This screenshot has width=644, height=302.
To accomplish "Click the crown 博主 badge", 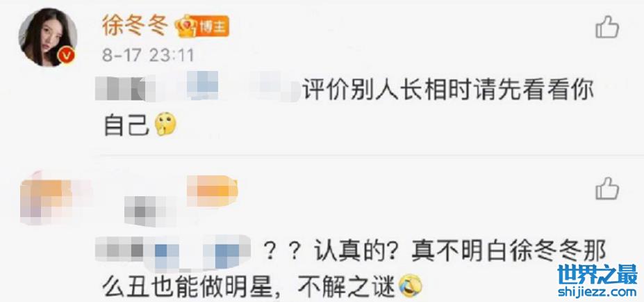I will coord(201,26).
